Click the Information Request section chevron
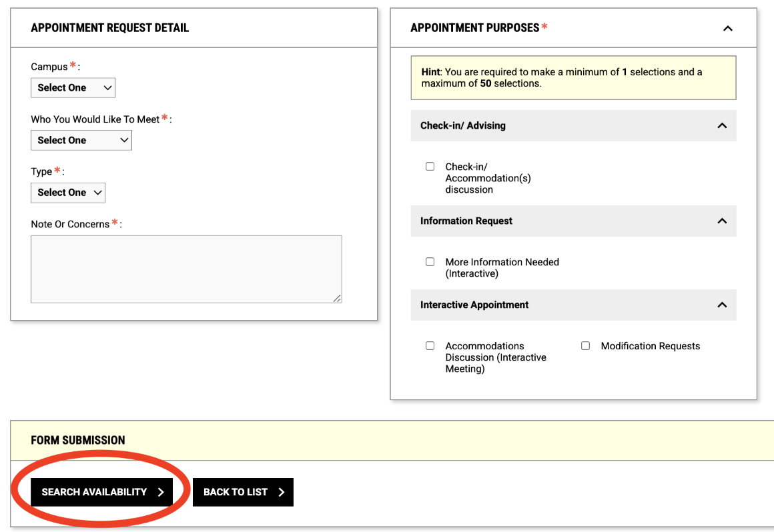Viewport: 774px width, 532px height. [722, 221]
